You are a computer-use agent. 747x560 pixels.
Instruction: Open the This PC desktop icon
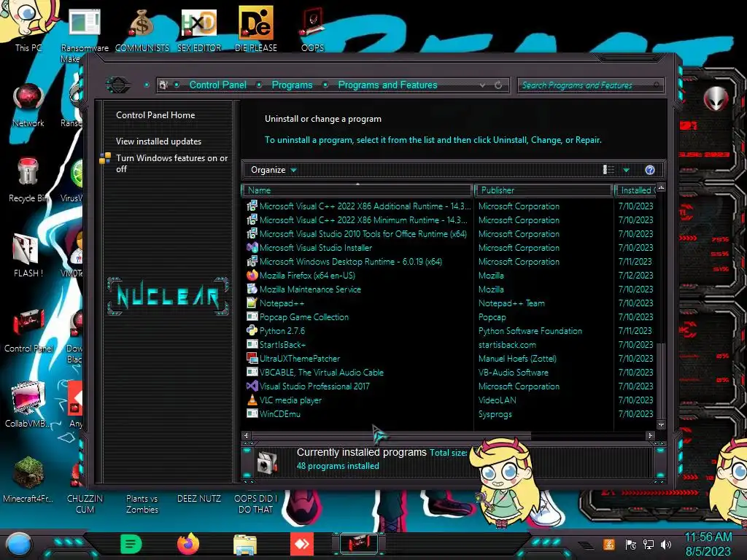28,25
